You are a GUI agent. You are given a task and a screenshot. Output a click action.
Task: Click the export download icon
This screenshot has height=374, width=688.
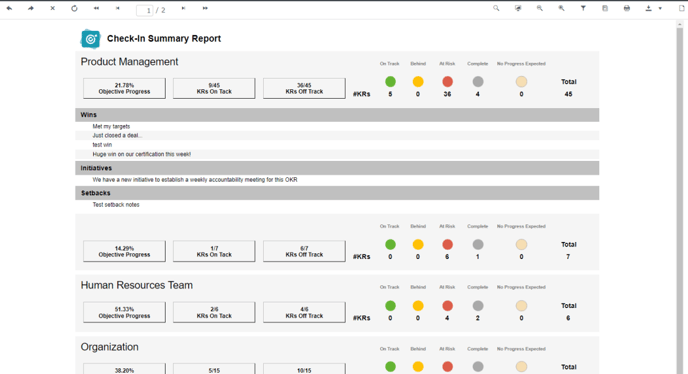coord(649,8)
